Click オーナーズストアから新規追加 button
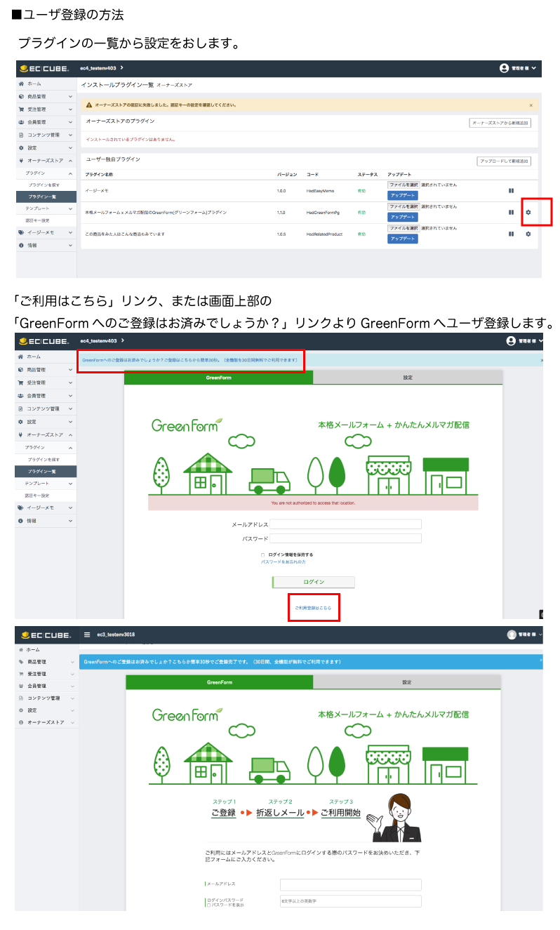 click(500, 123)
